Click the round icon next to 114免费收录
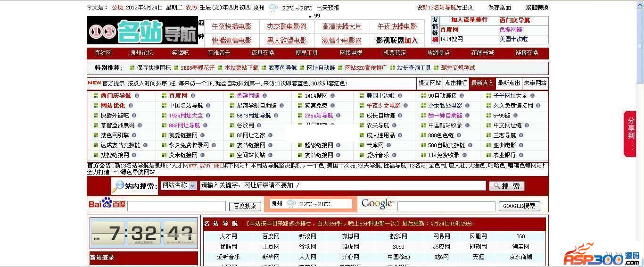Image resolution: width=644 pixels, height=267 pixels. pos(464,155)
